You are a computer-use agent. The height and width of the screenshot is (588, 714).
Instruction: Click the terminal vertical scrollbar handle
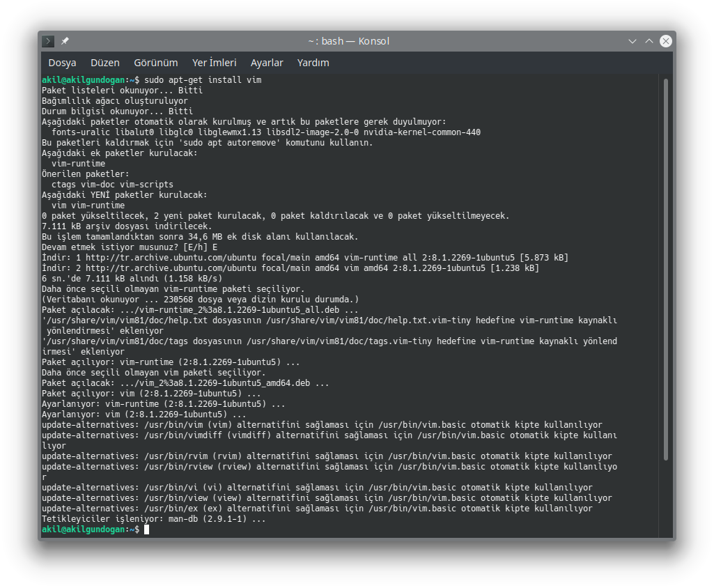[x=666, y=269]
